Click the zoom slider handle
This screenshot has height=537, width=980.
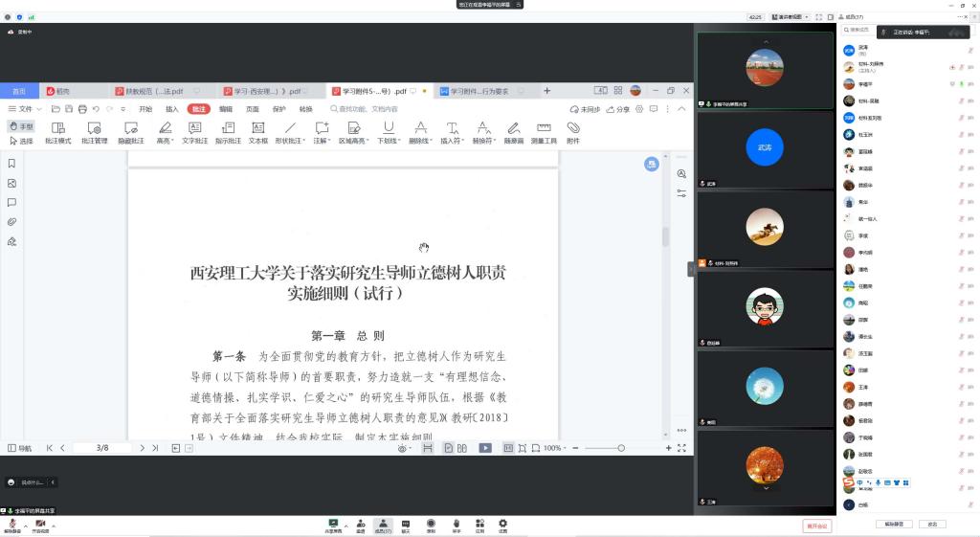click(620, 448)
